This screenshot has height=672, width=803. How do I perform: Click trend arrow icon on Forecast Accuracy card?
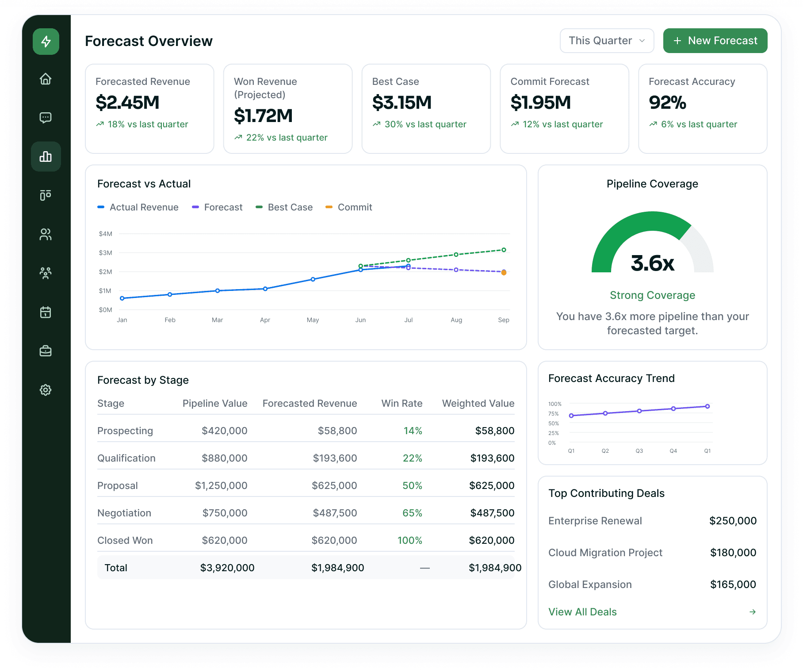coord(653,124)
